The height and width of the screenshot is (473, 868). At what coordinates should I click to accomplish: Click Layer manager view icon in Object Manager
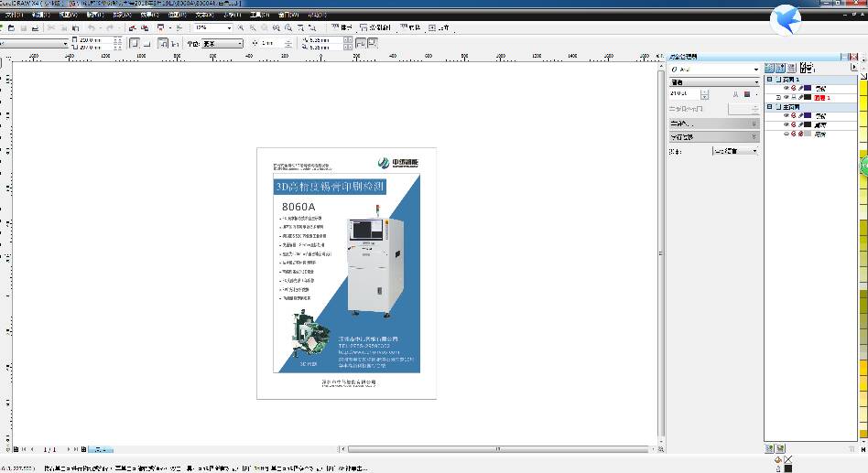click(792, 68)
